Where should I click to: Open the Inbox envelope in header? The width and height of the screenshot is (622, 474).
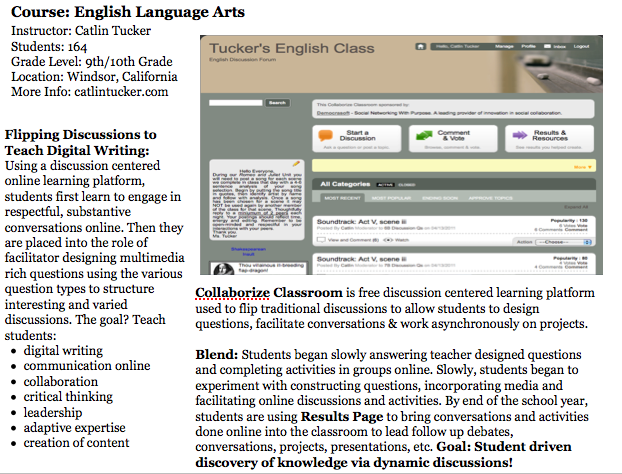tap(547, 46)
